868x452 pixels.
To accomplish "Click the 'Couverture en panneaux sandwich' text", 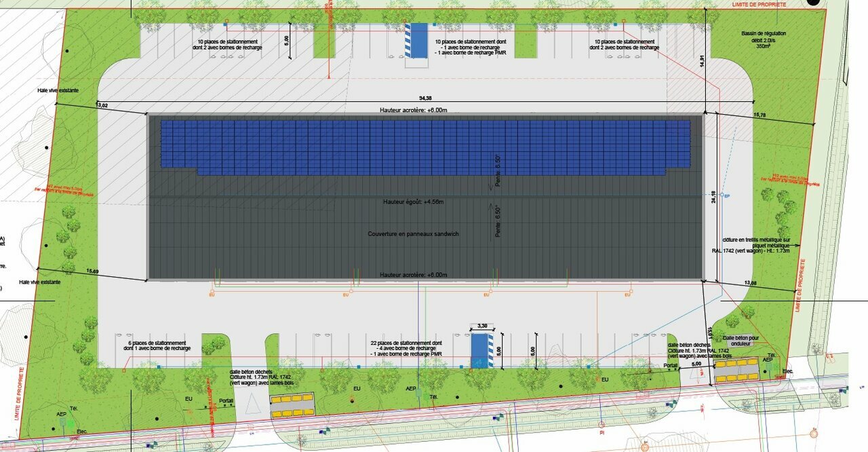I will point(413,234).
